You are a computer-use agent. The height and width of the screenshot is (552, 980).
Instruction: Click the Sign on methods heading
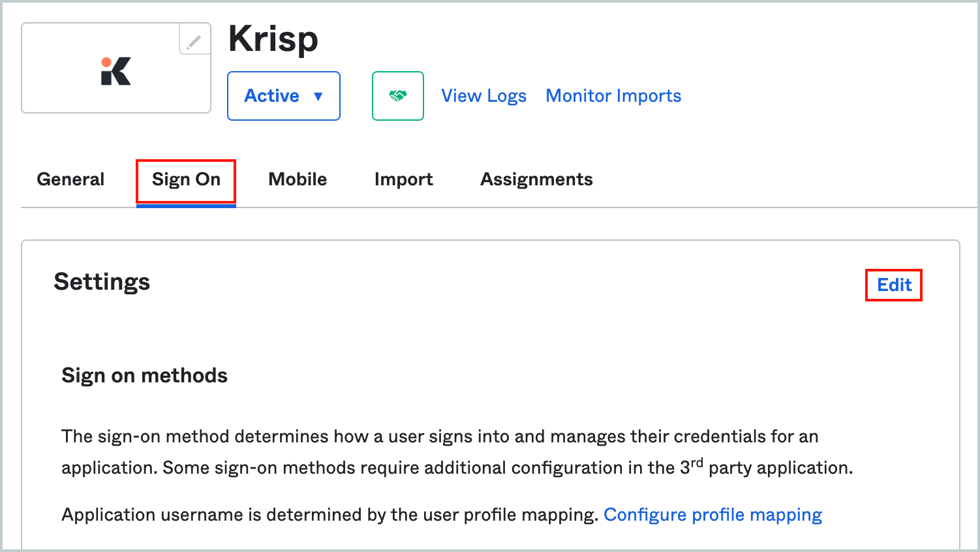(x=144, y=376)
